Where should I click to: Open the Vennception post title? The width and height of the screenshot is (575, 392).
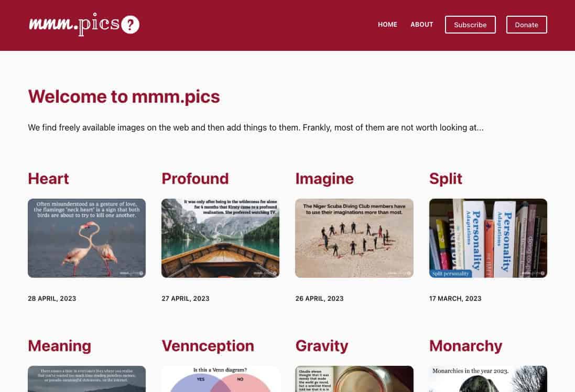point(208,346)
